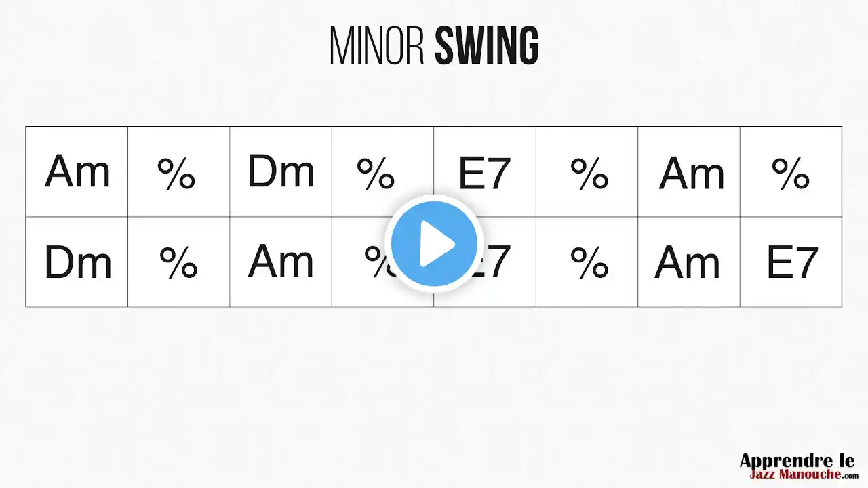This screenshot has width=868, height=488.
Task: Click the repeat sign after bottom-row Dm
Action: coord(178,263)
